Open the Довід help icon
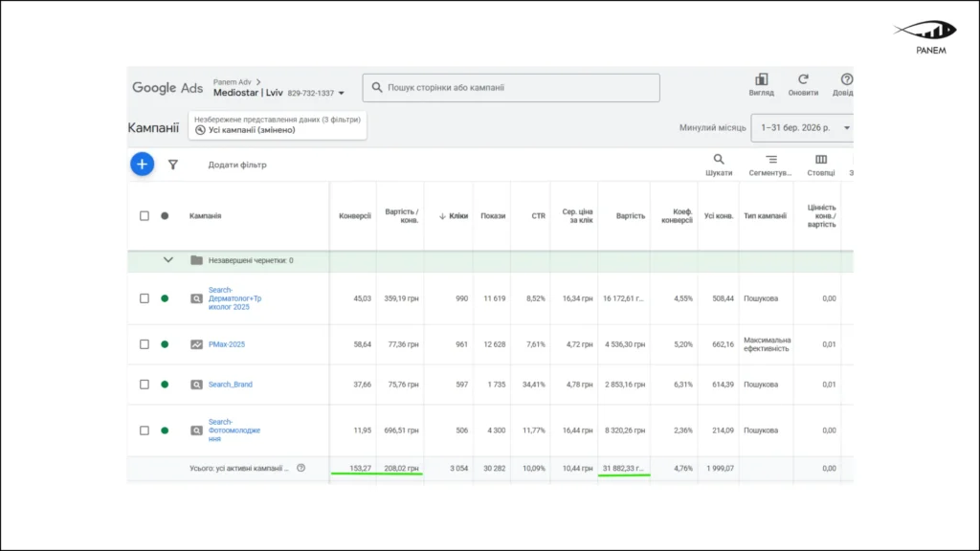This screenshot has width=980, height=551. point(846,79)
